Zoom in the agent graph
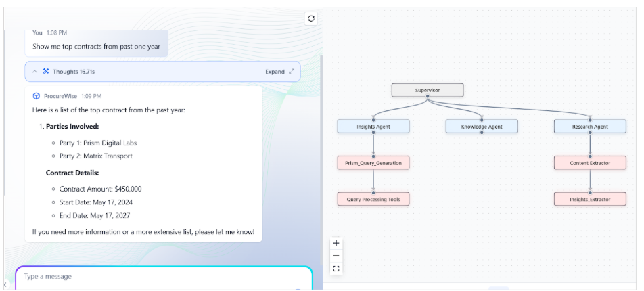The image size is (644, 291). tap(336, 243)
